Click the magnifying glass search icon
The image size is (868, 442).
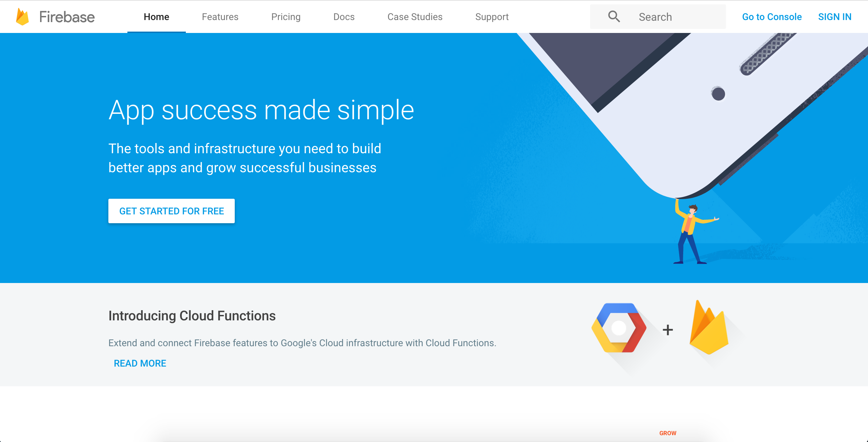click(x=614, y=16)
